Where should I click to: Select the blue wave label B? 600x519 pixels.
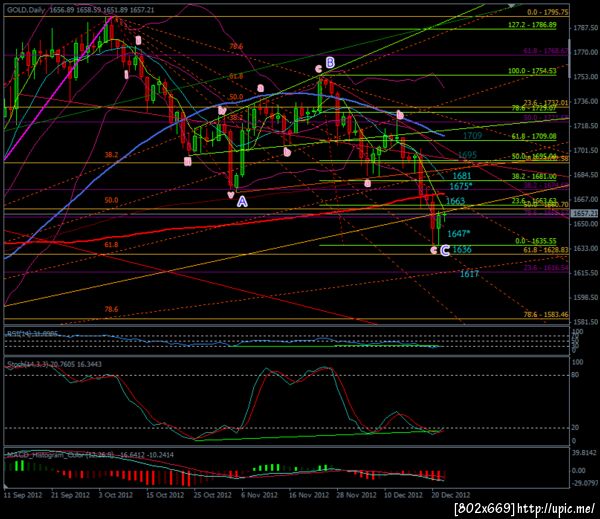click(330, 62)
